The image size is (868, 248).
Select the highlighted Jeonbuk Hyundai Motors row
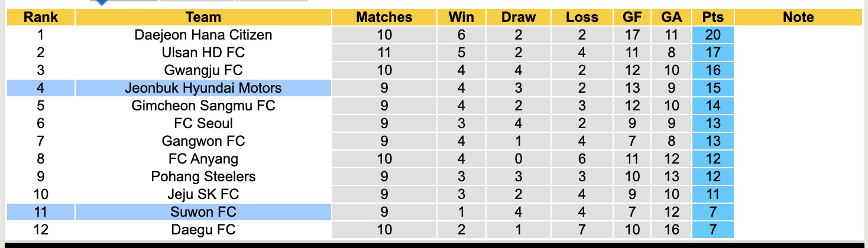pos(203,88)
